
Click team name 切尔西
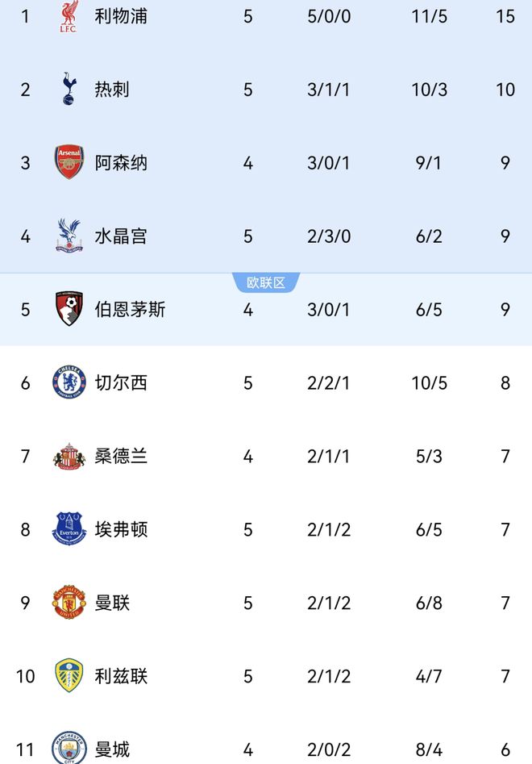point(121,382)
